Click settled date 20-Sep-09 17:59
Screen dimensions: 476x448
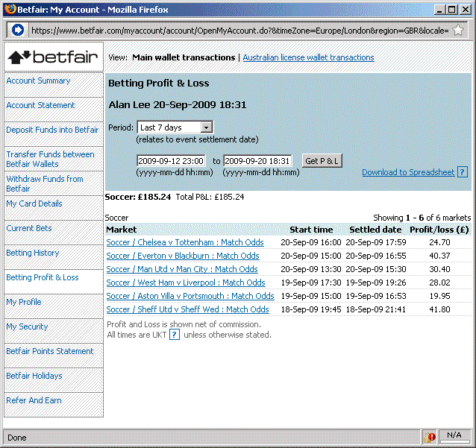point(376,242)
